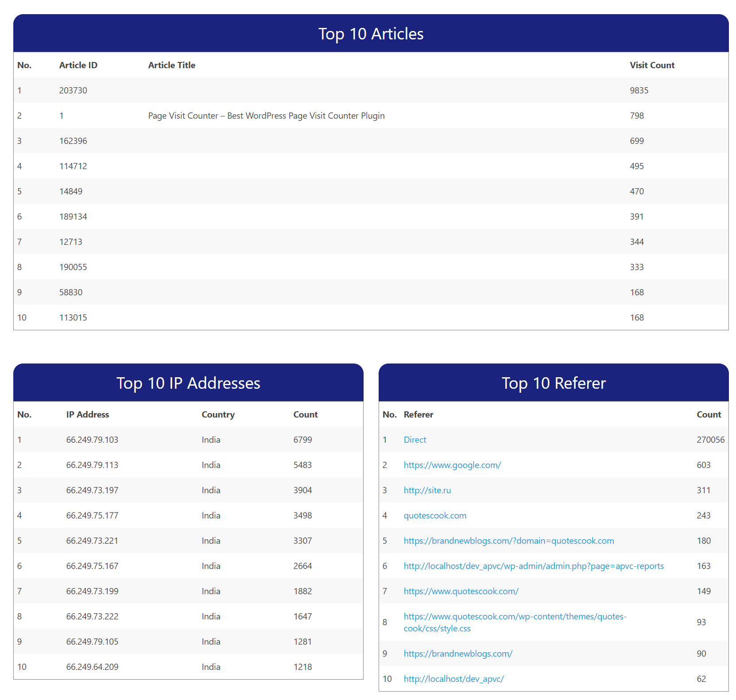Click the IP Address column header

88,414
